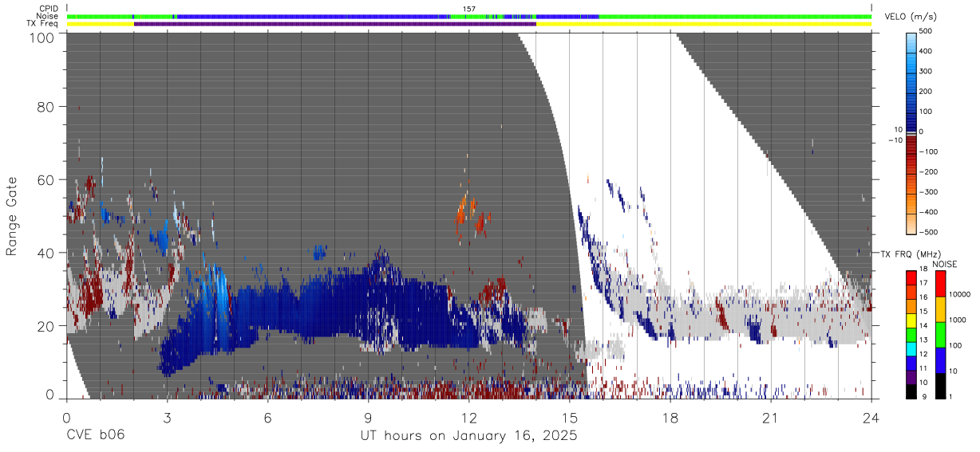The width and height of the screenshot is (980, 452).
Task: Pick the orange segment in NOISE legend
Action: tap(942, 308)
